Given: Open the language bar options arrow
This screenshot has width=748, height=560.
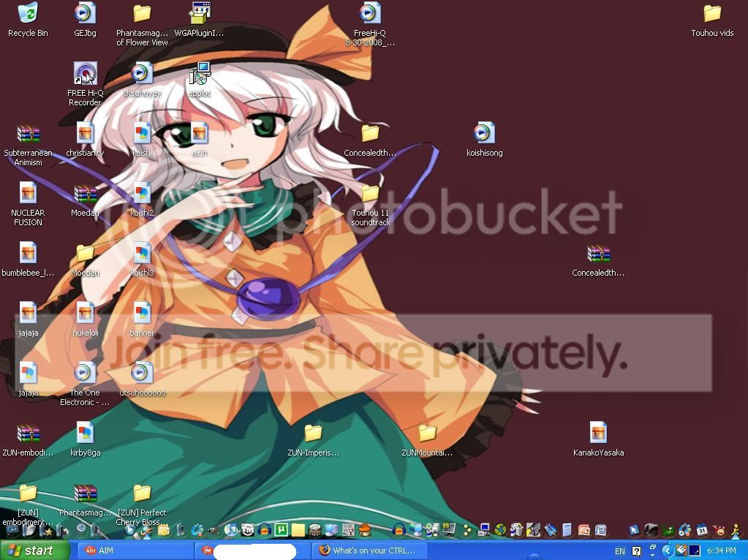Looking at the screenshot, I should tap(652, 553).
